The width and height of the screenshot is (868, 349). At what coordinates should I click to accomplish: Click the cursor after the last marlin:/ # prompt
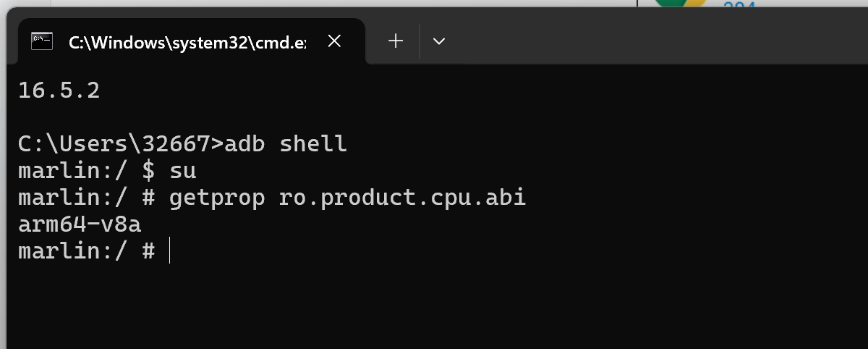[x=169, y=251]
